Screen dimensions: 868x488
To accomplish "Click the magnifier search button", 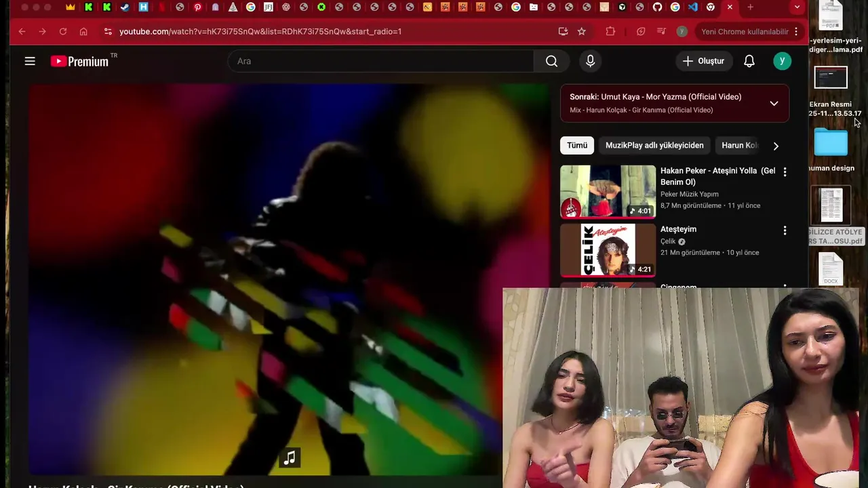I will click(551, 61).
